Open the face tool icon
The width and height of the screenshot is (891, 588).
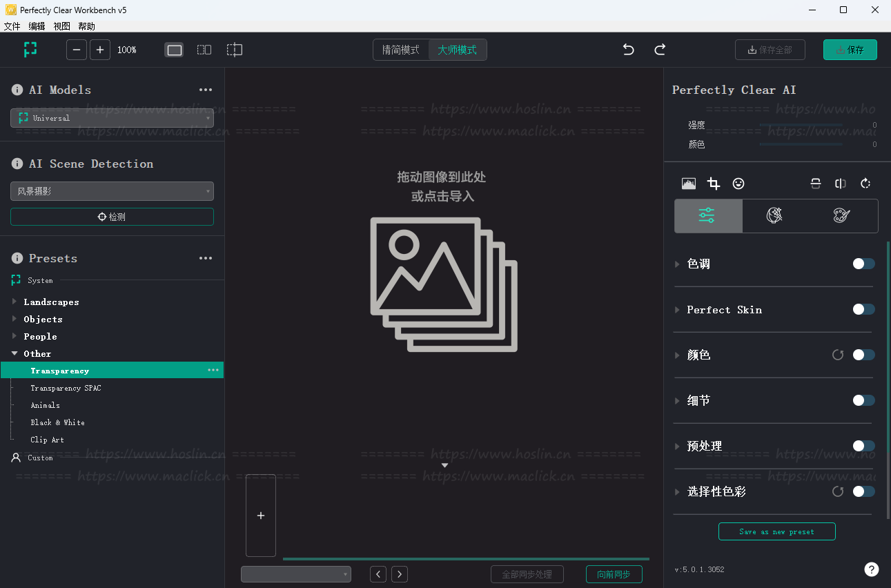pyautogui.click(x=738, y=184)
